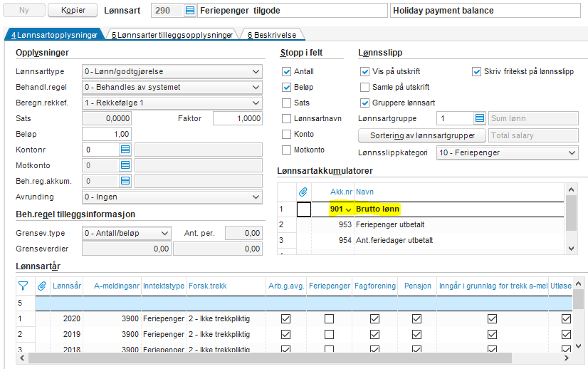Toggle Skriv fritekst på lønnsslipp checkbox

pyautogui.click(x=477, y=71)
